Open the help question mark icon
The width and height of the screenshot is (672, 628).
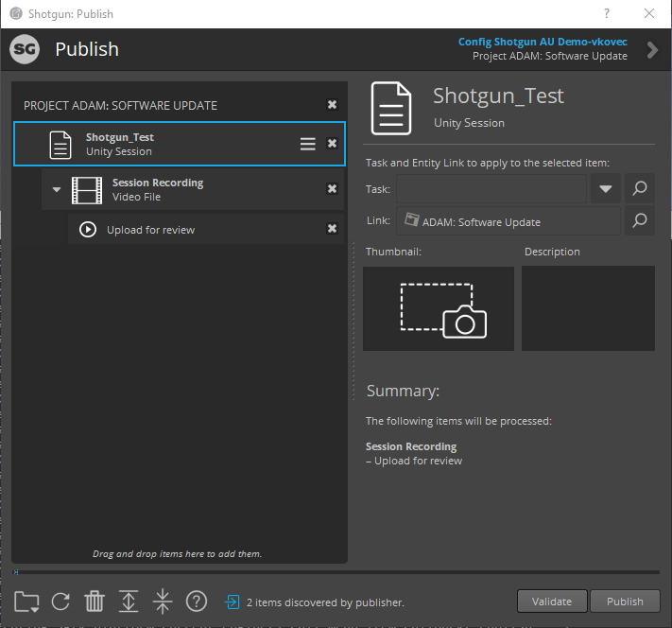(197, 601)
